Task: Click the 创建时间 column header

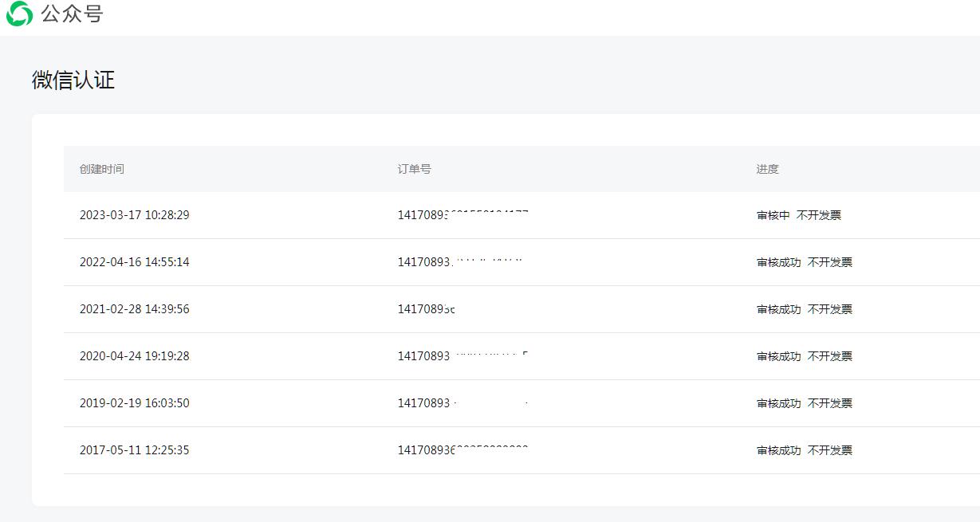Action: [x=101, y=169]
